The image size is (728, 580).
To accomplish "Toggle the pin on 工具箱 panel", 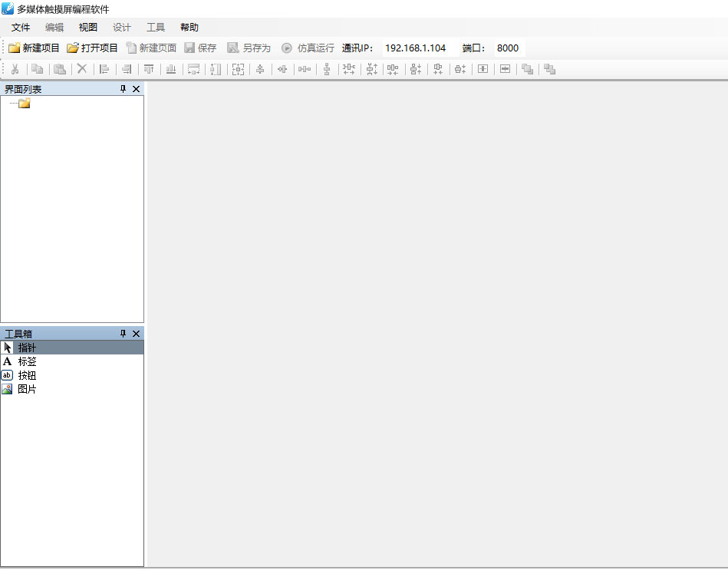I will [x=123, y=334].
